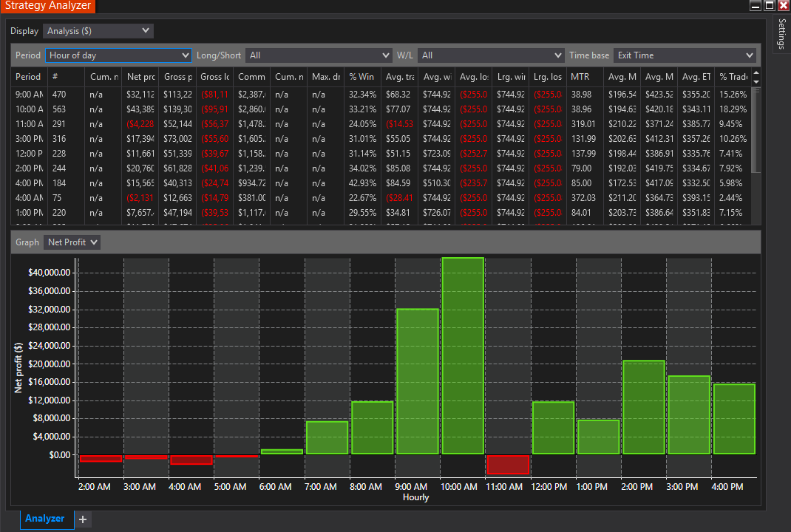Image resolution: width=791 pixels, height=532 pixels.
Task: Switch to the Analyzer tab
Action: 45,519
